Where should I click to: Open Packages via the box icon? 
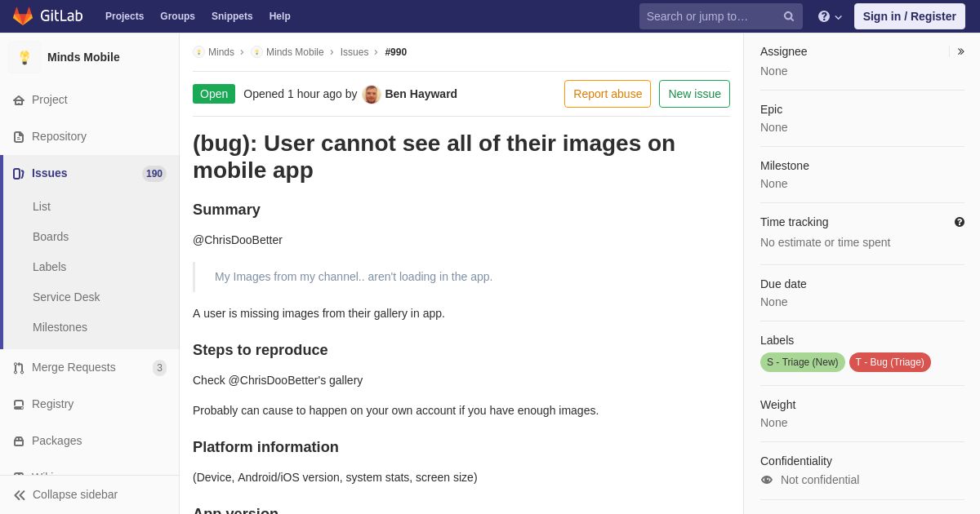(x=19, y=441)
